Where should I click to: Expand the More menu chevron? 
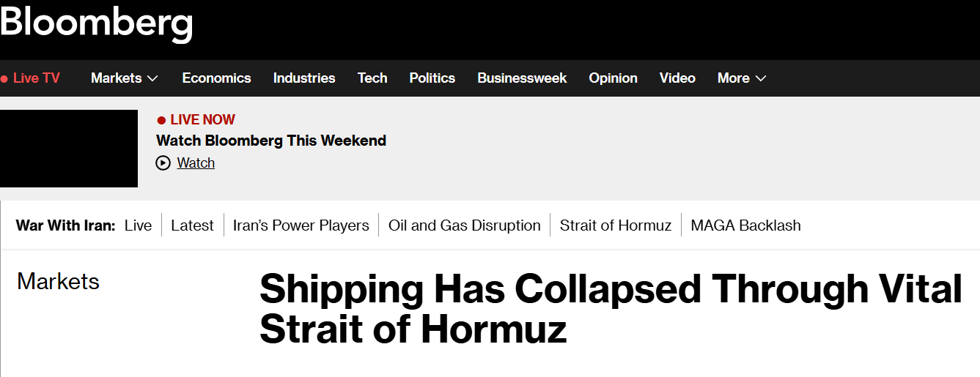760,78
